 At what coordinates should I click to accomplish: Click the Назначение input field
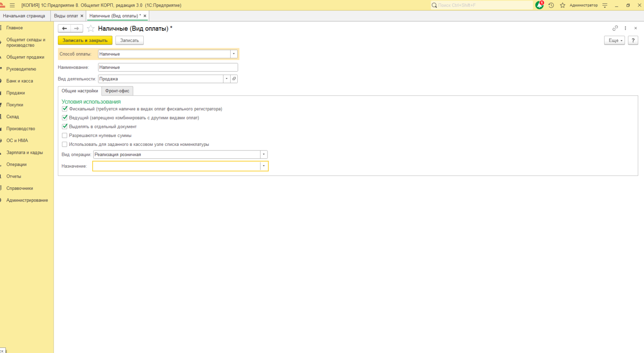coord(177,166)
